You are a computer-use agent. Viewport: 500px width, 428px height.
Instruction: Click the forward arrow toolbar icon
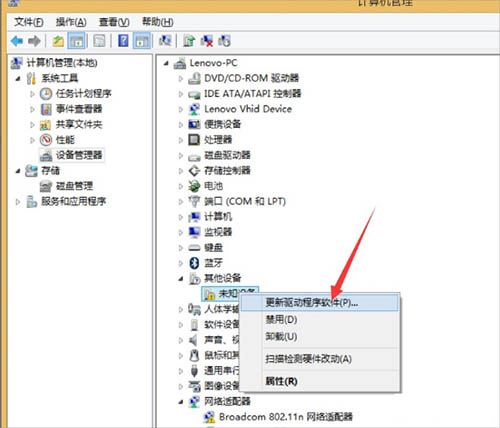coord(34,41)
